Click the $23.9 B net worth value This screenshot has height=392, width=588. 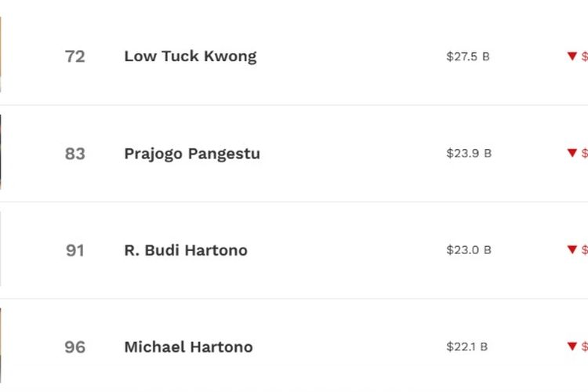point(469,154)
